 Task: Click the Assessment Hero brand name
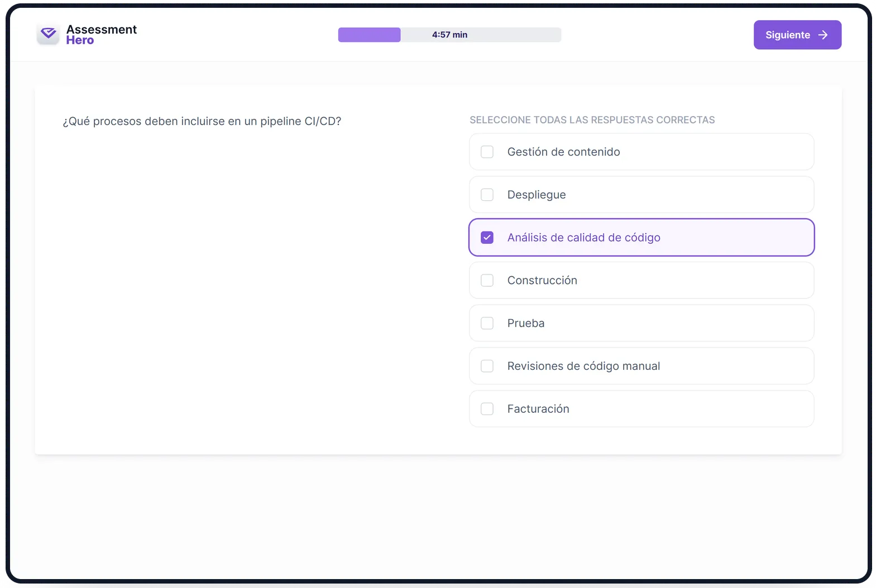click(x=102, y=35)
